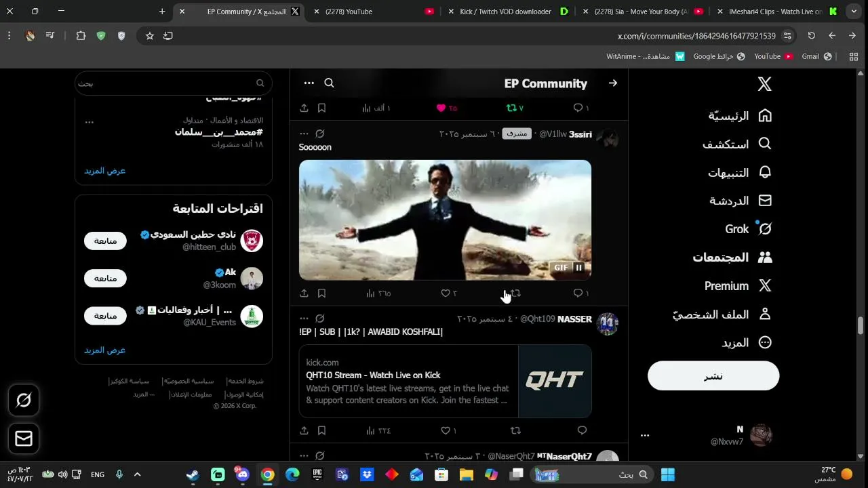Viewport: 868px width, 488px height.
Task: Open Chat (الدردشة) in sidebar
Action: pos(741,201)
